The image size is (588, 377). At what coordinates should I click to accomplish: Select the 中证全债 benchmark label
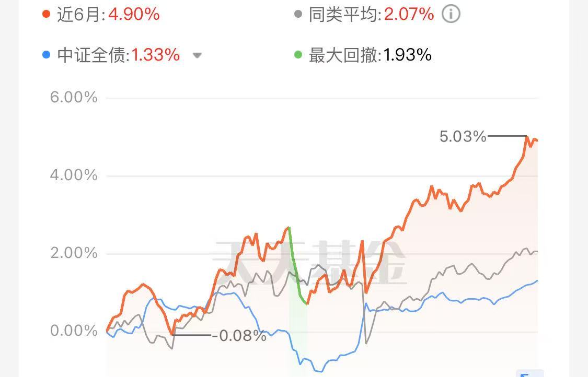92,55
